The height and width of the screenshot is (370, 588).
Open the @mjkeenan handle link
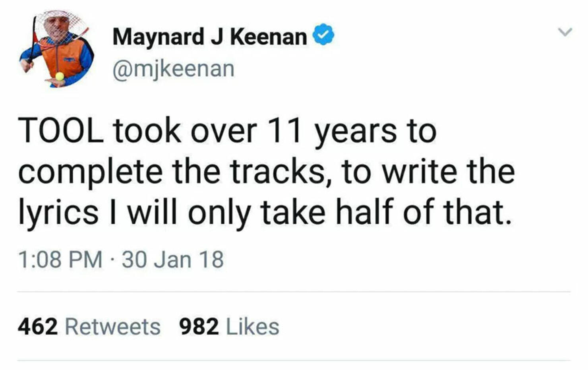[174, 69]
